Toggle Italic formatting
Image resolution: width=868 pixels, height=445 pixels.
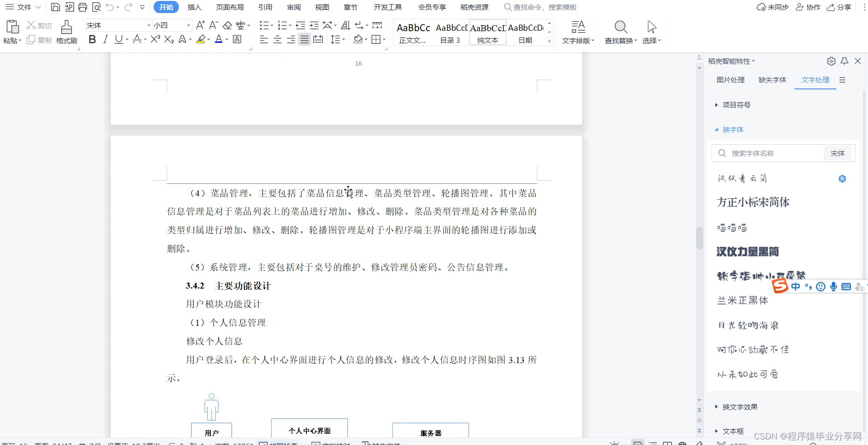(x=106, y=40)
